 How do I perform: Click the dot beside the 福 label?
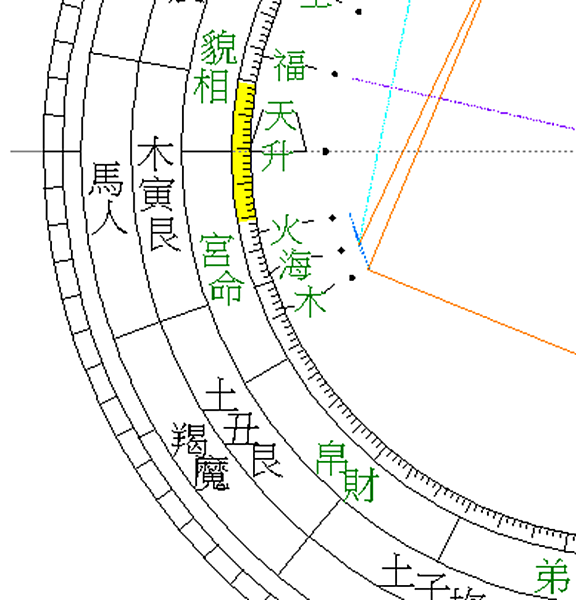click(335, 74)
